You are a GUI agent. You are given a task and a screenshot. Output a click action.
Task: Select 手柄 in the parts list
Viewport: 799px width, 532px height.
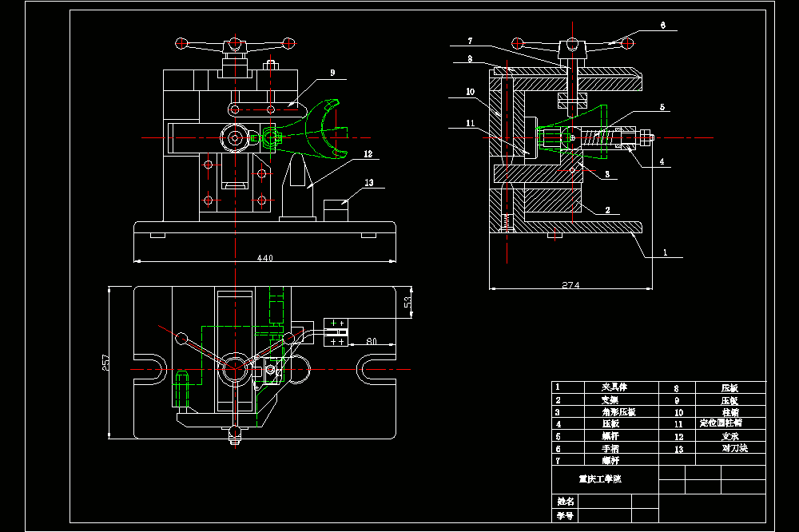click(610, 449)
